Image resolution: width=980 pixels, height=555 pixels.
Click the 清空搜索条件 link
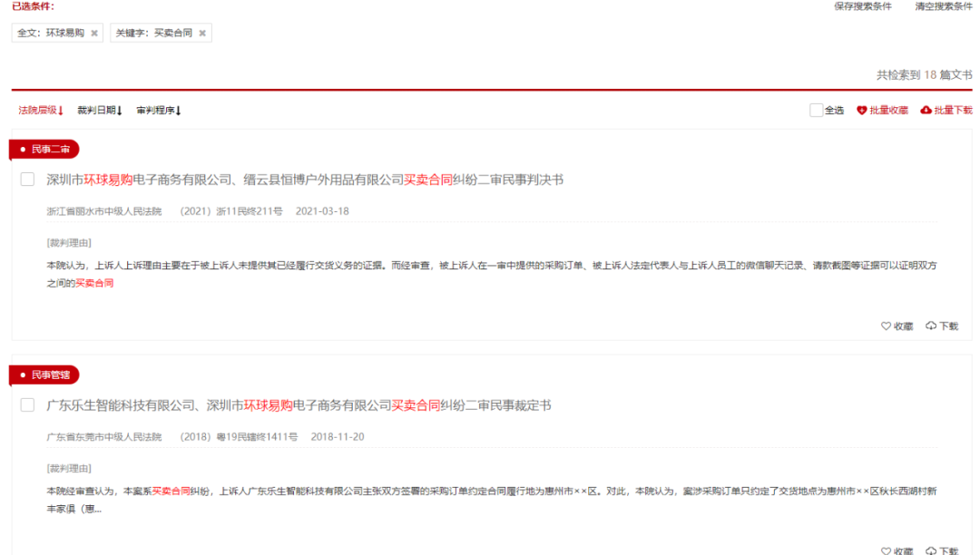click(x=942, y=7)
